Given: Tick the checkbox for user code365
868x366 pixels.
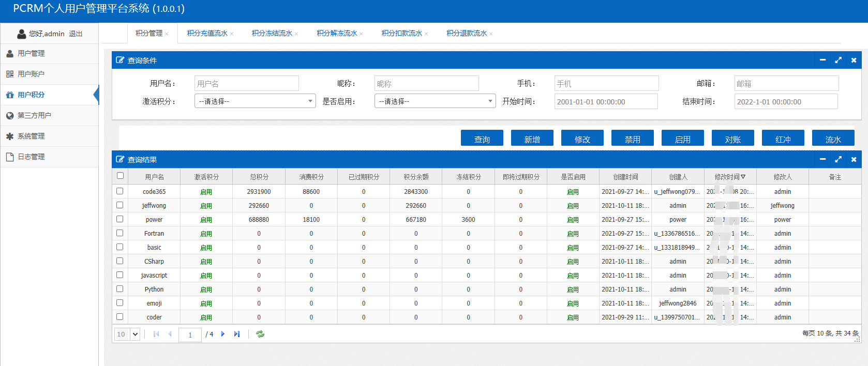Looking at the screenshot, I should [120, 191].
